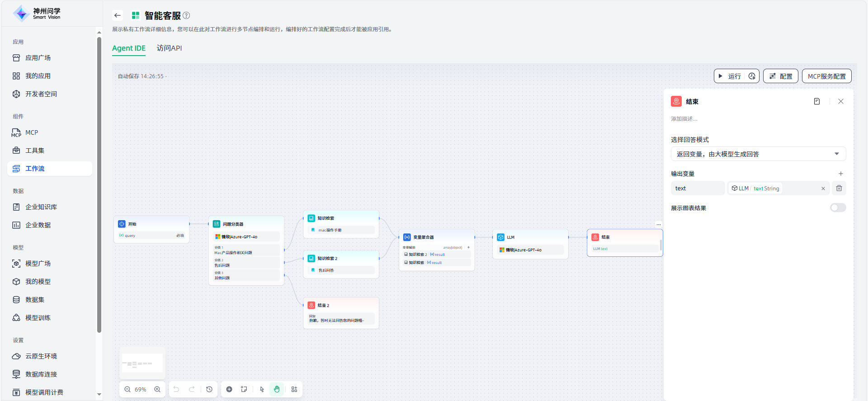
Task: Switch to the 访问API tab
Action: [169, 48]
